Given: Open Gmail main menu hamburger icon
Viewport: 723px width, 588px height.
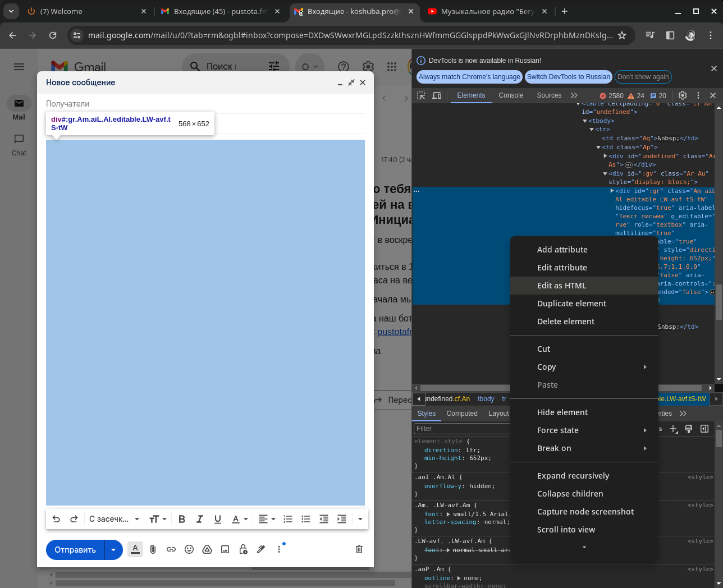Looking at the screenshot, I should click(x=19, y=67).
